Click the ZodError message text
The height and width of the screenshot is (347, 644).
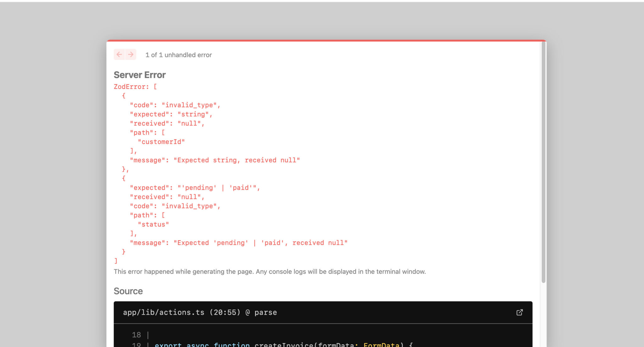(135, 87)
